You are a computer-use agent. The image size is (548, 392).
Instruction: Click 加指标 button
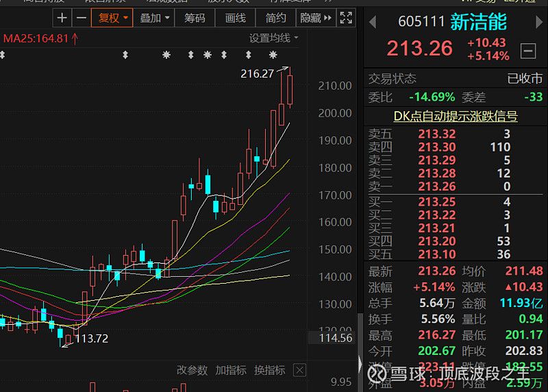click(x=231, y=370)
